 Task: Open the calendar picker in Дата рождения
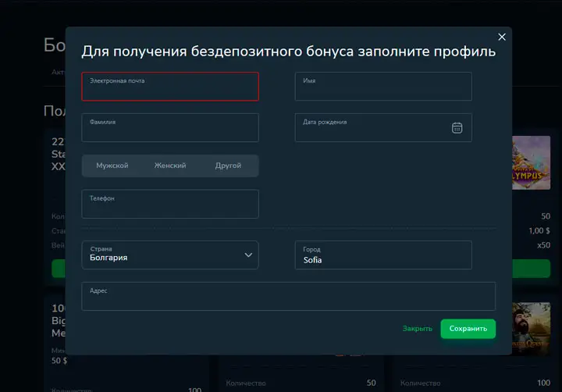tap(457, 128)
